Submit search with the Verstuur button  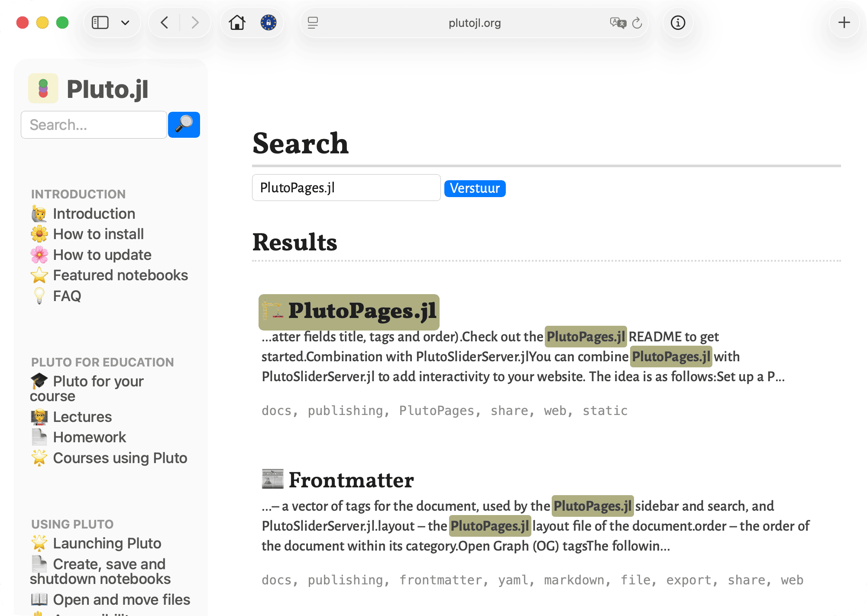(x=475, y=188)
